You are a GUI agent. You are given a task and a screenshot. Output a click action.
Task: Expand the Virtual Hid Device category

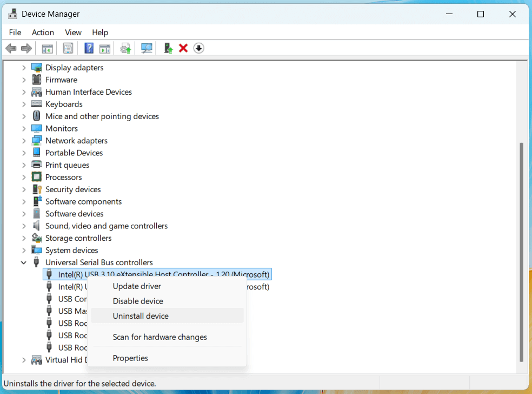coord(23,359)
